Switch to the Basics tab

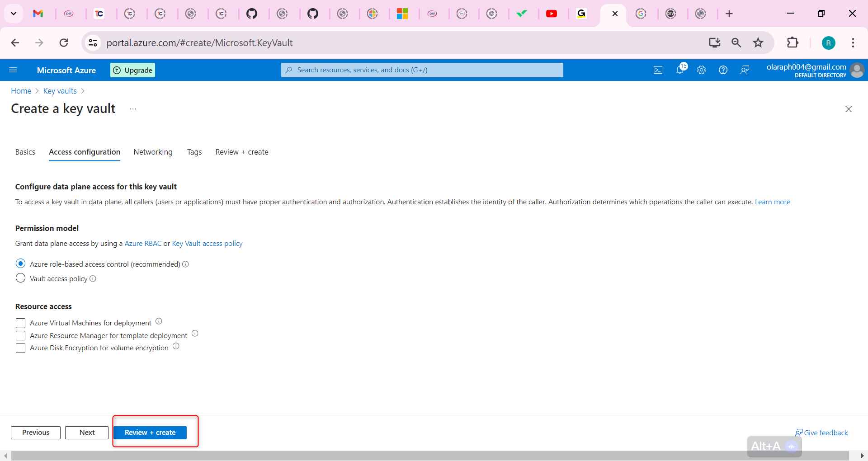(x=25, y=152)
